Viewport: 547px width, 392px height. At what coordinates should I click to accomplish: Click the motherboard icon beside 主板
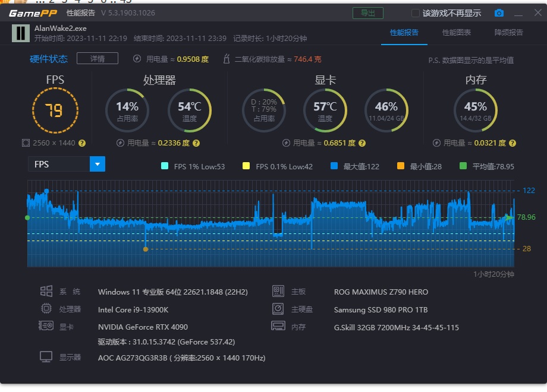click(278, 291)
